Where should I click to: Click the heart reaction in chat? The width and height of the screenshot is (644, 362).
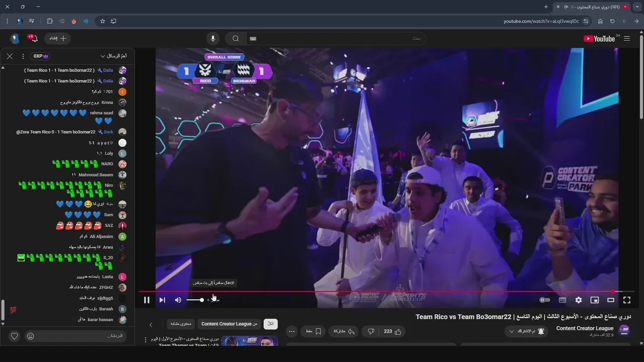point(15,336)
